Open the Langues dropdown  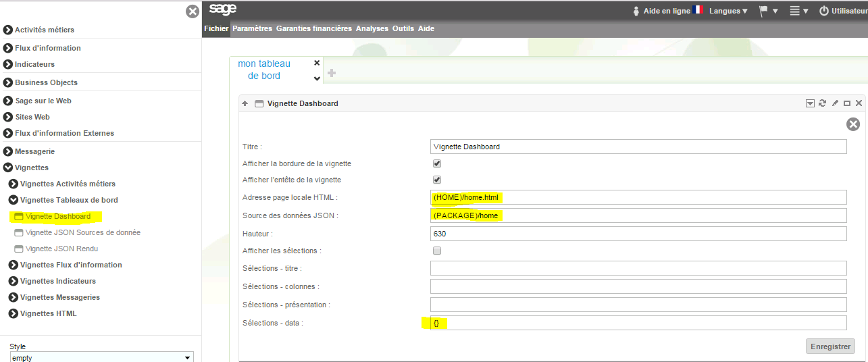pyautogui.click(x=728, y=11)
